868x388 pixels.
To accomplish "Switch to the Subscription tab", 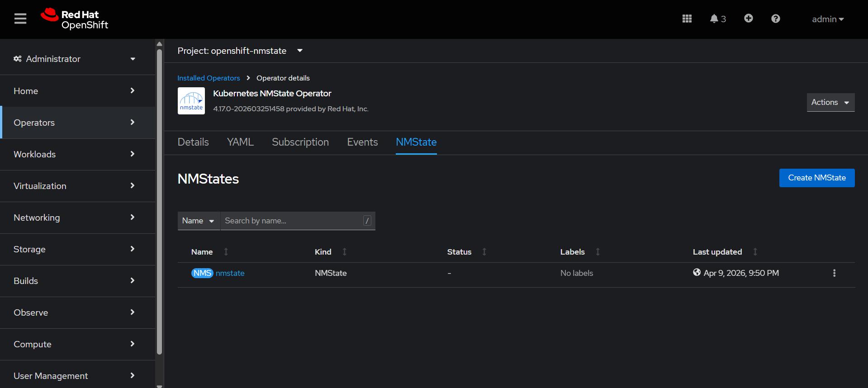I will [300, 142].
